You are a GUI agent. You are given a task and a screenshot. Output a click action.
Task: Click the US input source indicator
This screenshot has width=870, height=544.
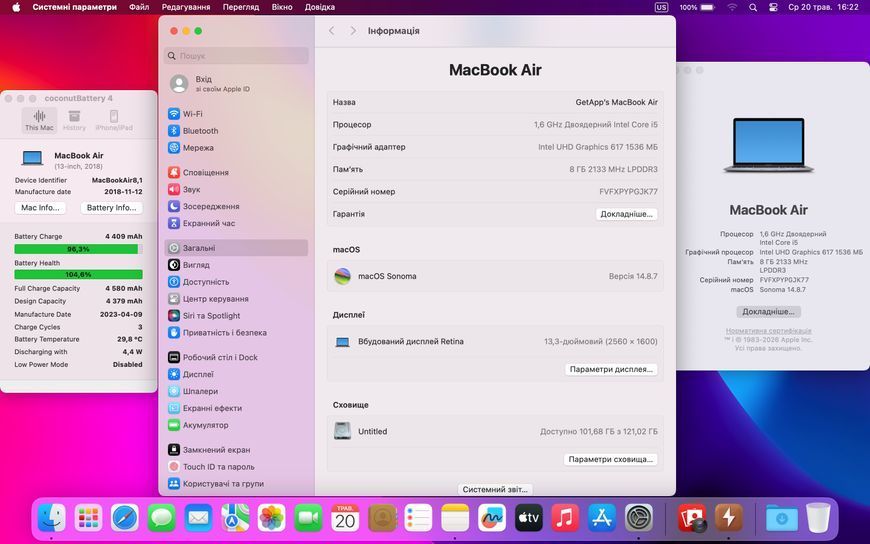tap(661, 7)
